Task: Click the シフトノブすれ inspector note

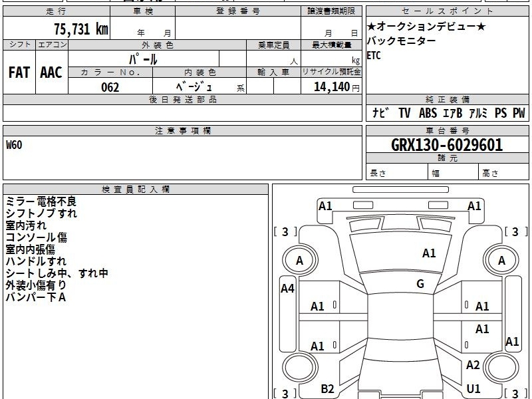Action: point(41,213)
